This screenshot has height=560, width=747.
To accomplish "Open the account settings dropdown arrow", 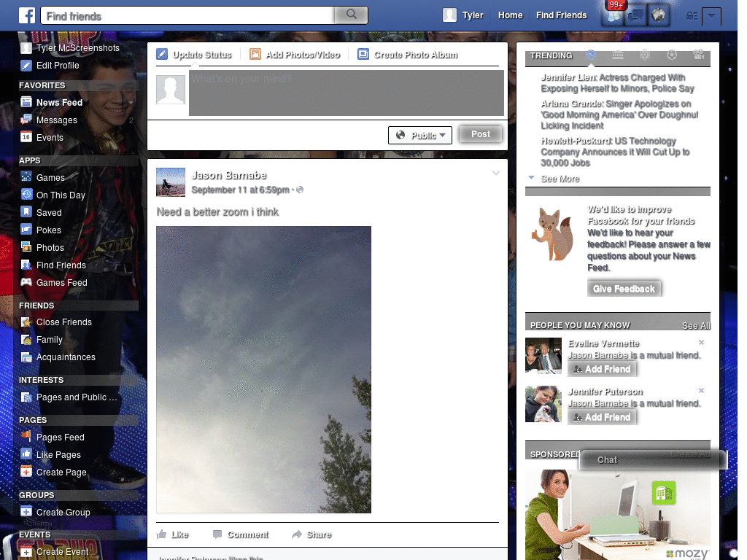I will (x=711, y=16).
